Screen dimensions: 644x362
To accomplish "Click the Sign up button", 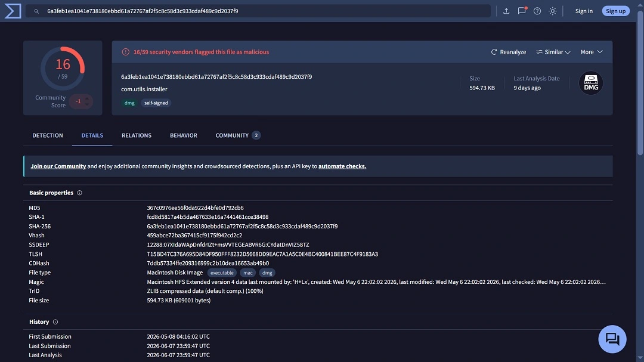I will coord(615,11).
